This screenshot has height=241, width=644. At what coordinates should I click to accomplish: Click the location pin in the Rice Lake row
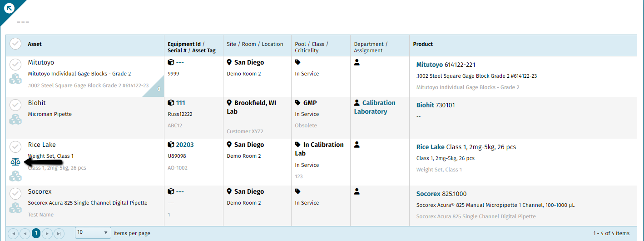click(229, 145)
